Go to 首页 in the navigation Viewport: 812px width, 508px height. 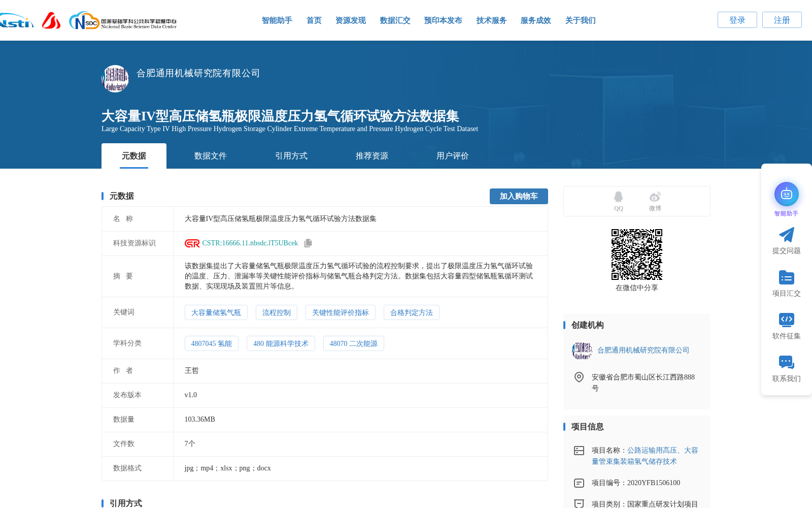[314, 20]
